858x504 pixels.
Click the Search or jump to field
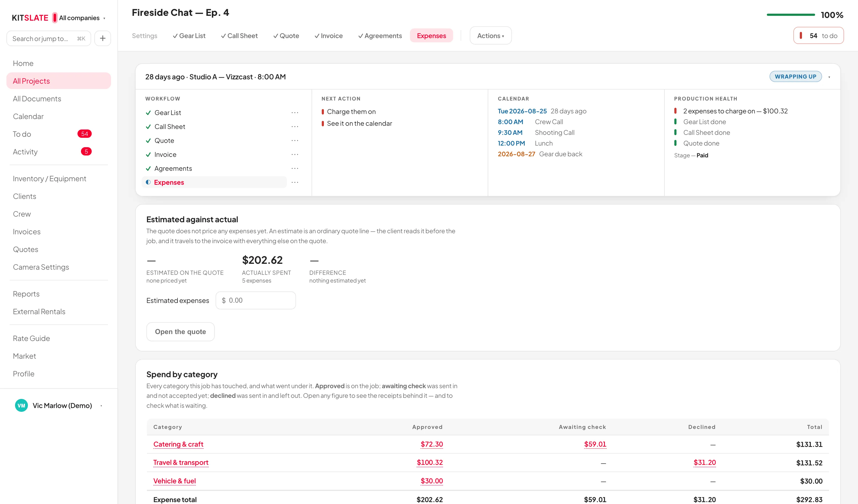tap(49, 38)
